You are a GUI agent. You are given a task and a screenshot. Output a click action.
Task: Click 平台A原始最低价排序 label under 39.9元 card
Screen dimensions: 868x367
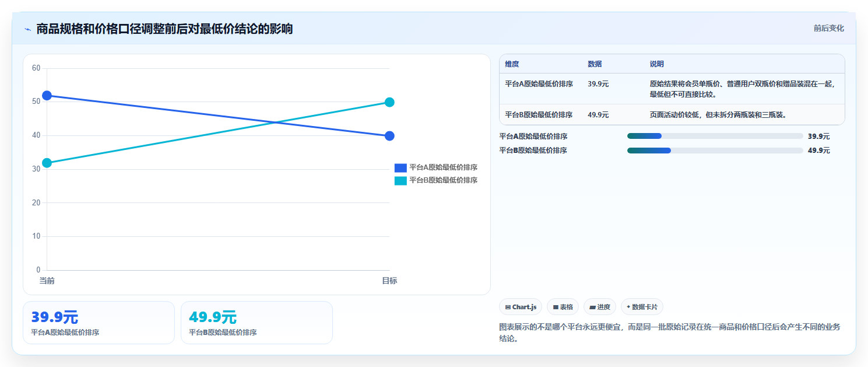click(x=65, y=333)
